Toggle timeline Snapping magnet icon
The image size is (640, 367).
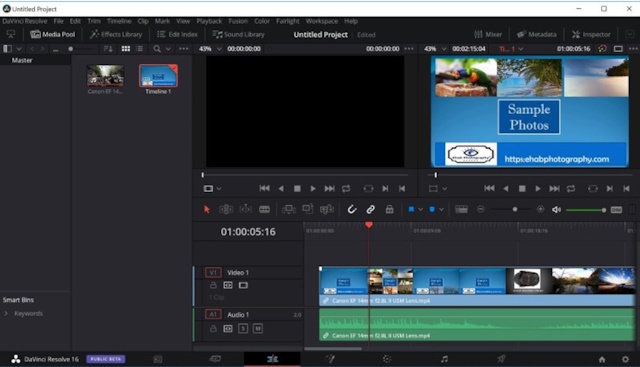[351, 209]
